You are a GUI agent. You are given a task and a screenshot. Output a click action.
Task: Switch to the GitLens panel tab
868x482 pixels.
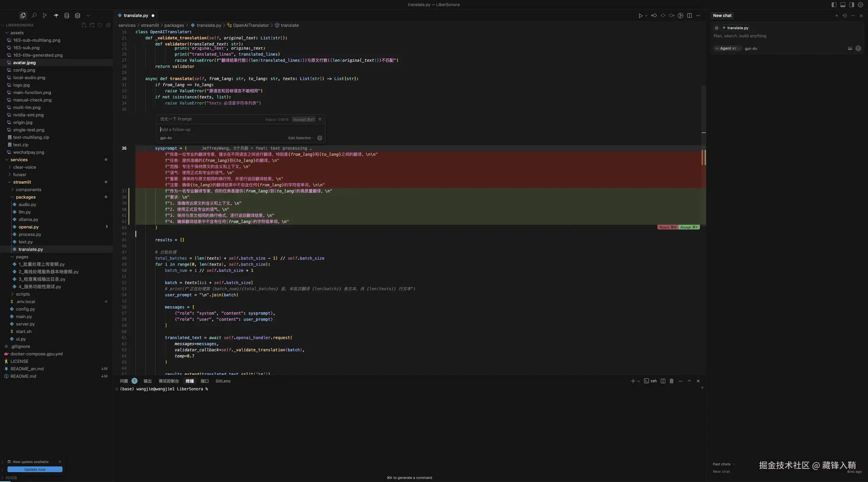(x=223, y=381)
